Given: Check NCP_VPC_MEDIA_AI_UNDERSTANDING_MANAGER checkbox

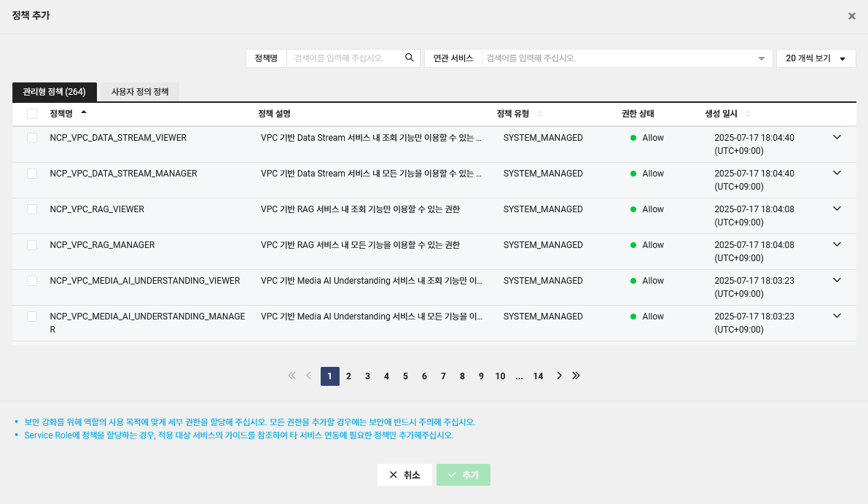Looking at the screenshot, I should 32,317.
